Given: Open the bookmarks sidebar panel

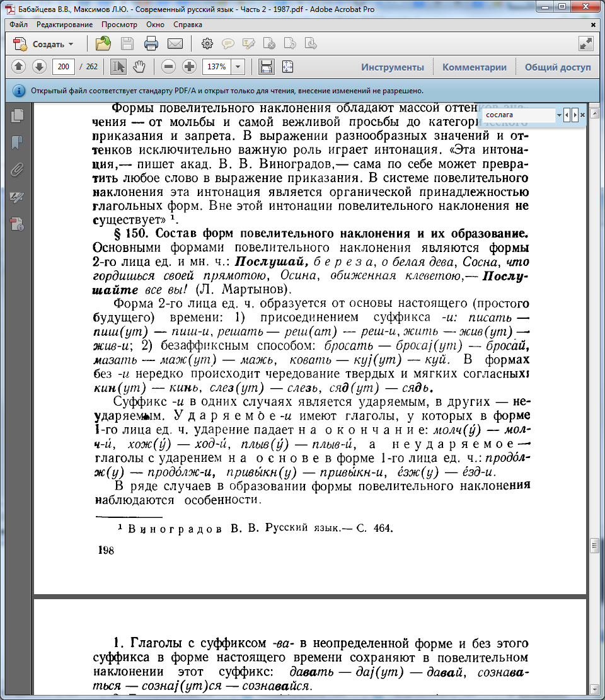Looking at the screenshot, I should 17,142.
